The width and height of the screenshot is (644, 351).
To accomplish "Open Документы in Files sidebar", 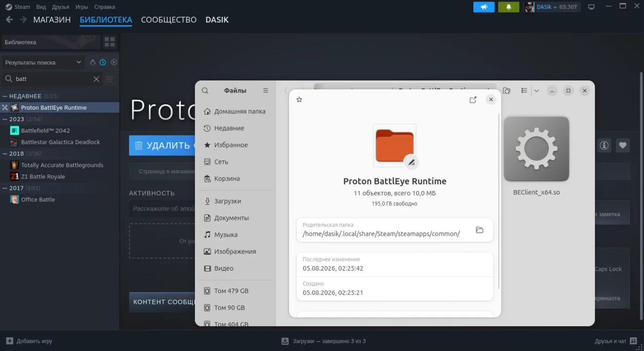I will [235, 218].
